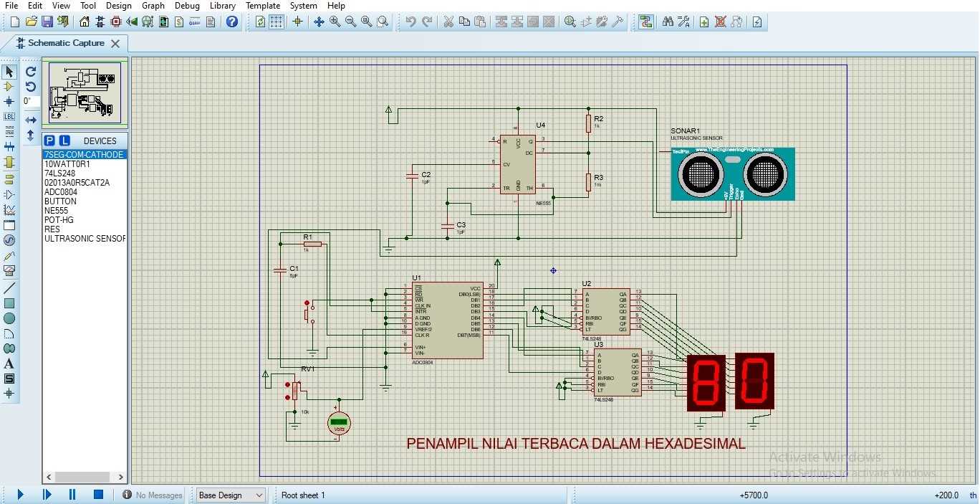The width and height of the screenshot is (980, 504).
Task: Click the P pick devices button
Action: pos(50,141)
